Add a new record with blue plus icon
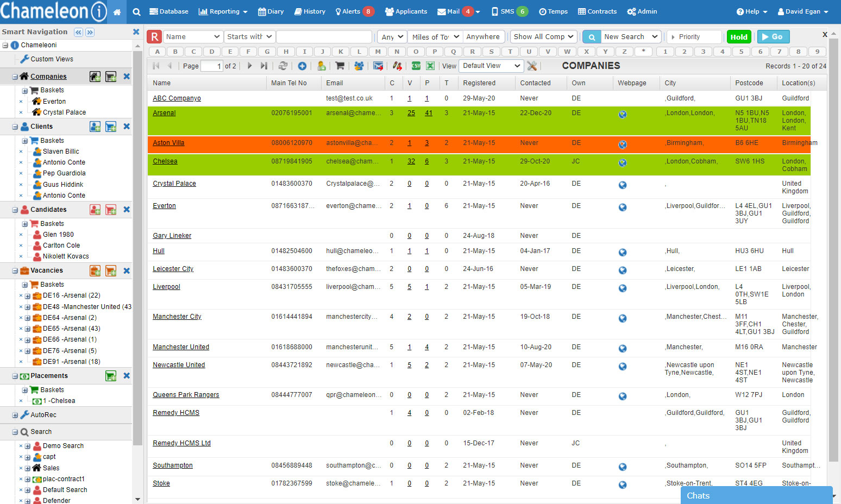This screenshot has width=841, height=504. click(302, 66)
